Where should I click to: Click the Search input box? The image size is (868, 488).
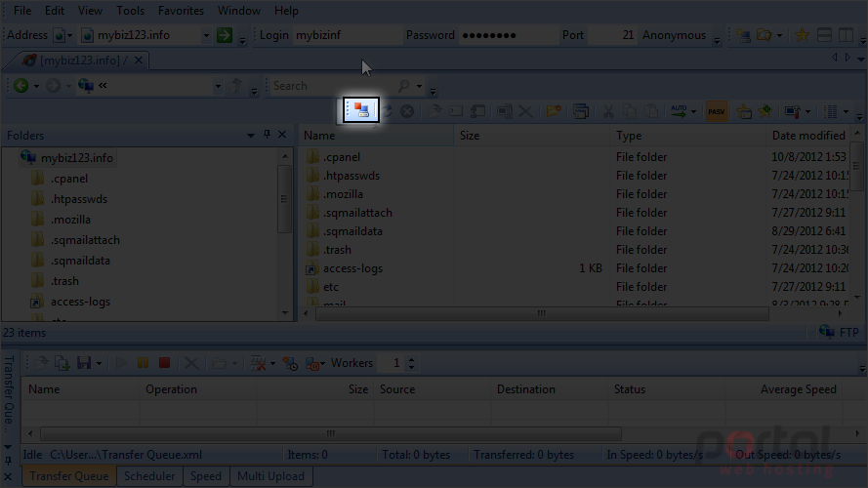334,86
